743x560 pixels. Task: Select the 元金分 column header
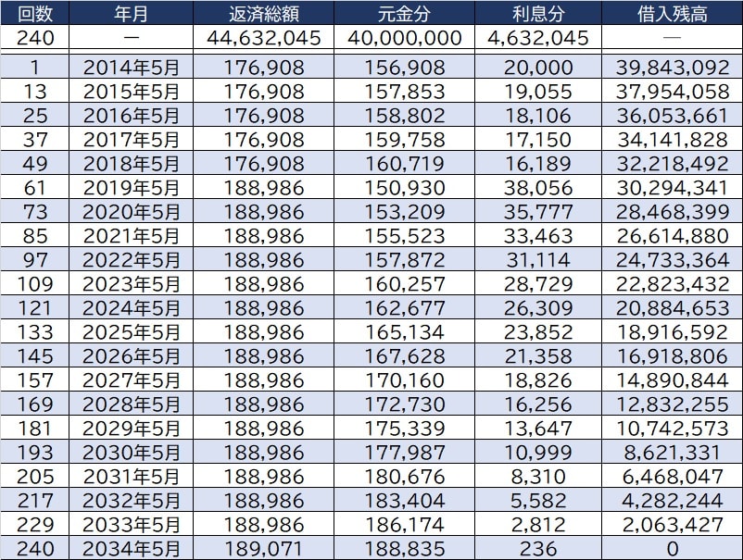click(404, 13)
